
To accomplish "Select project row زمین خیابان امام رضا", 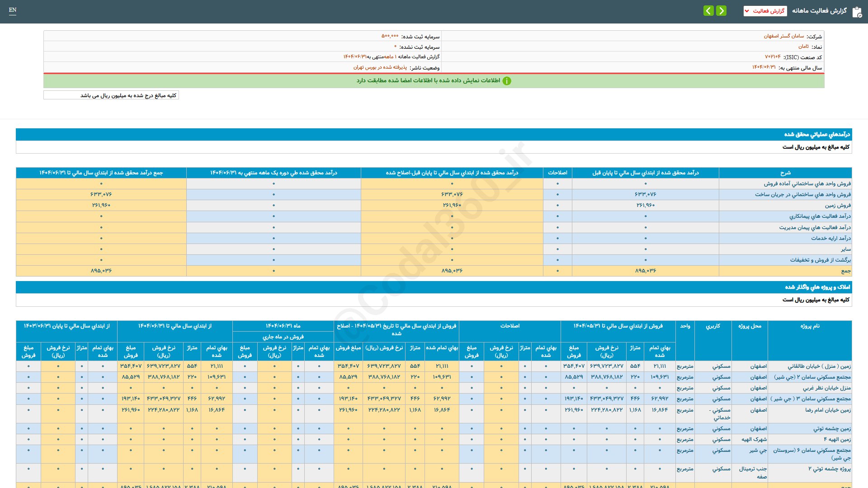I will pos(828,410).
